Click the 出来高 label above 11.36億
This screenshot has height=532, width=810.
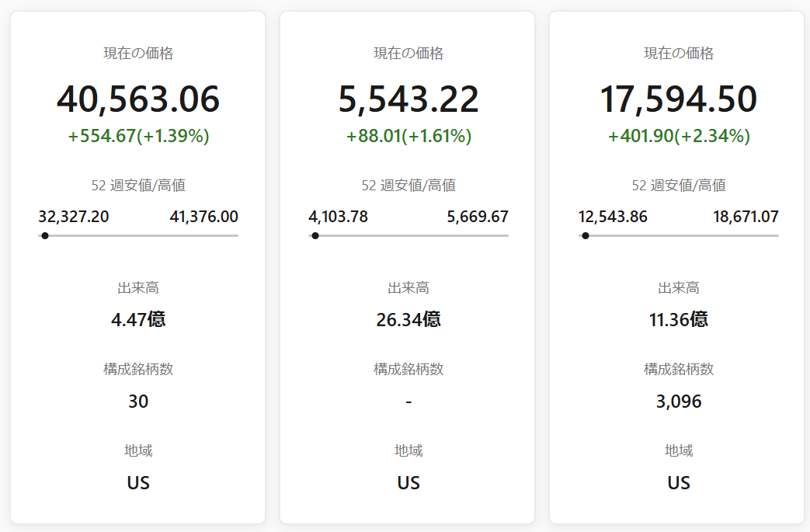click(678, 287)
